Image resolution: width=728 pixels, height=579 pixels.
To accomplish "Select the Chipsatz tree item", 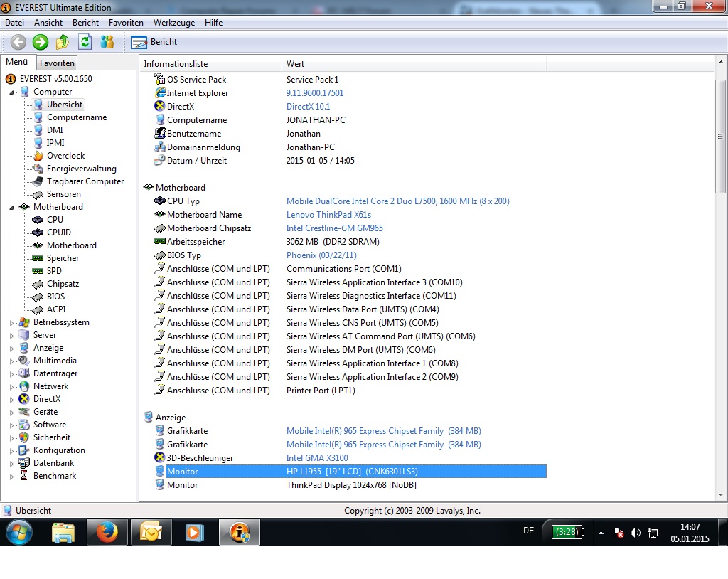I will point(63,284).
